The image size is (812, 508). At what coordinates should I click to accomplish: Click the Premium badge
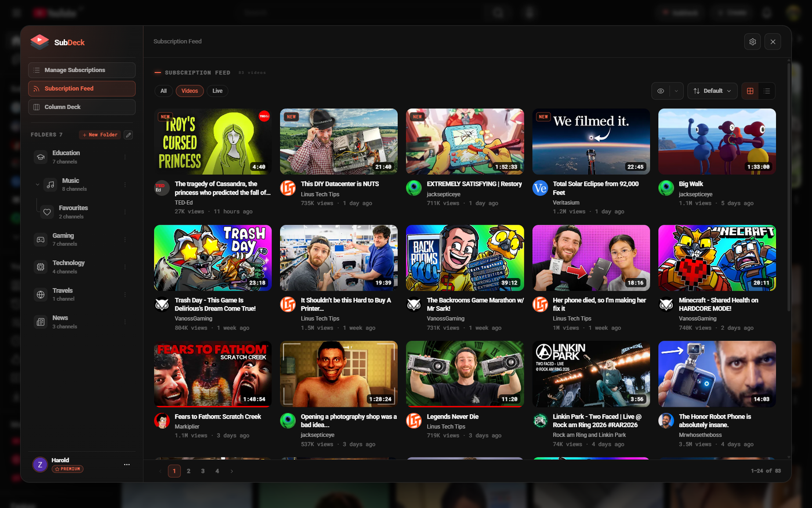(67, 469)
